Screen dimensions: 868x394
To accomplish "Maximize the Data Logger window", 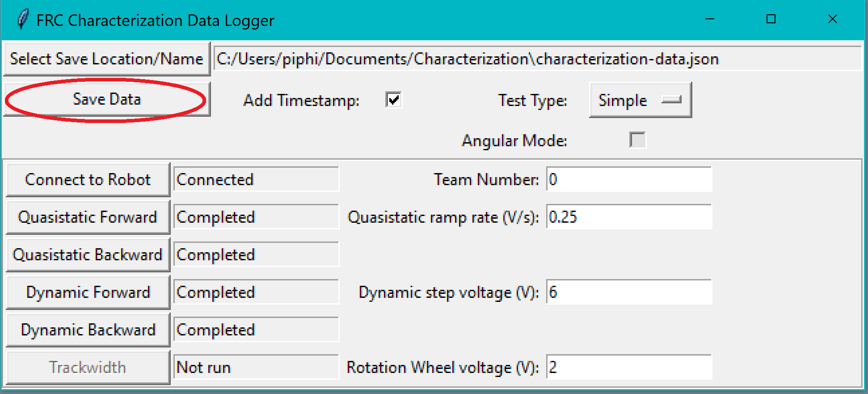I will coord(771,19).
